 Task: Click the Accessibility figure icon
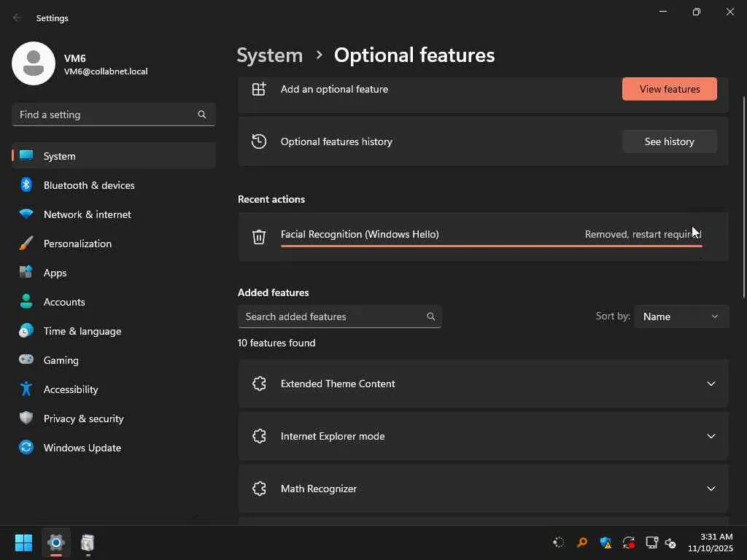26,389
